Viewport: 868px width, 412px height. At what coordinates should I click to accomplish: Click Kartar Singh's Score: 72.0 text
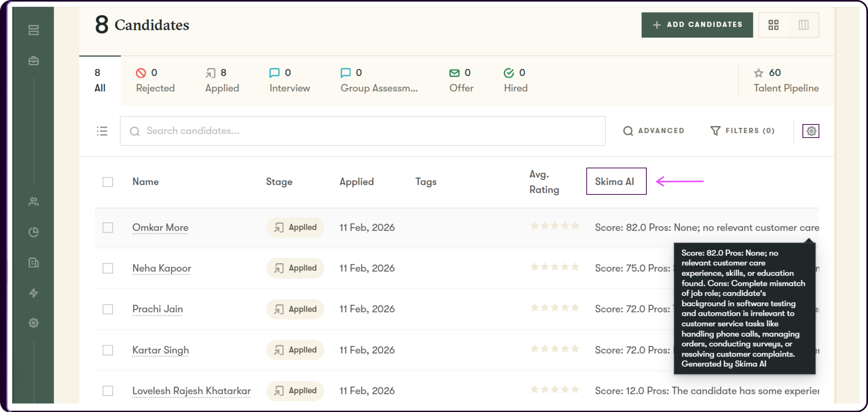click(x=633, y=350)
